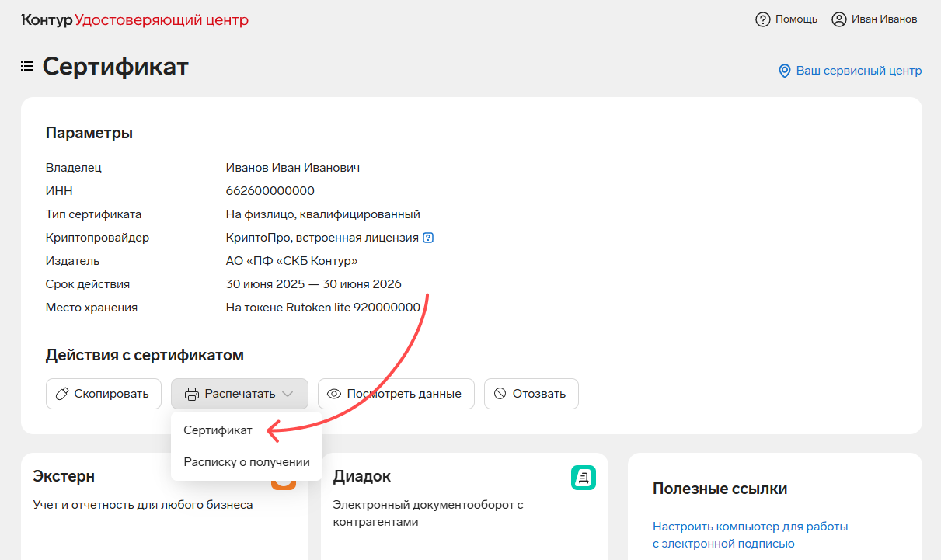Open the Ваш сервисный центр link

[x=859, y=71]
